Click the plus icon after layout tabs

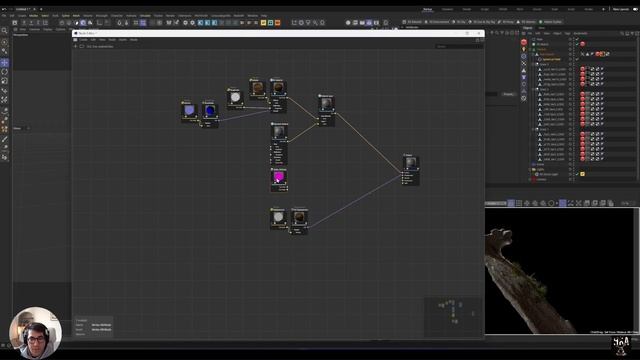pos(604,9)
